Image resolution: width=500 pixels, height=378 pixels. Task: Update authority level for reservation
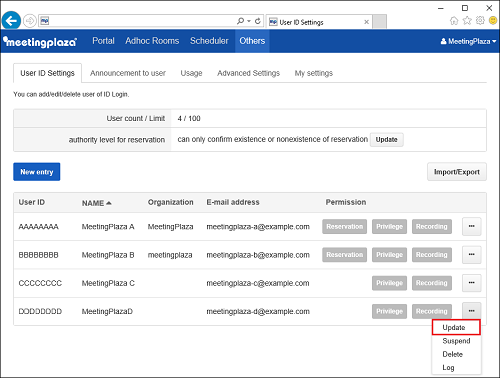(386, 139)
